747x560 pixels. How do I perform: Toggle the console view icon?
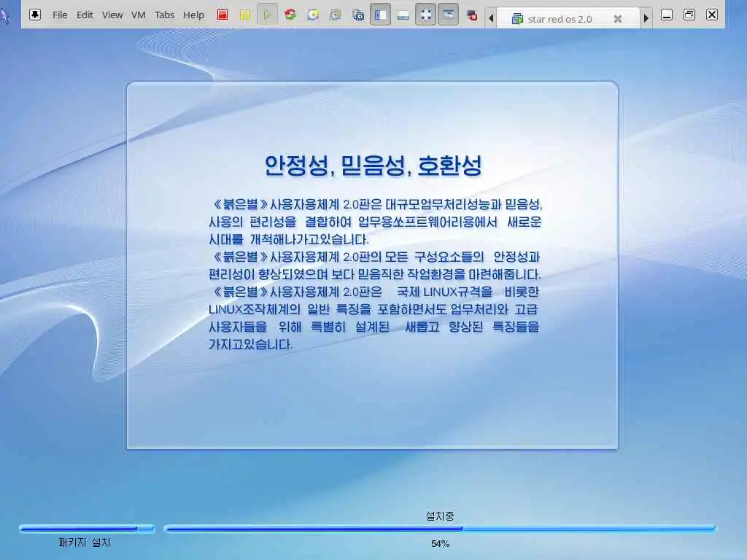point(449,15)
